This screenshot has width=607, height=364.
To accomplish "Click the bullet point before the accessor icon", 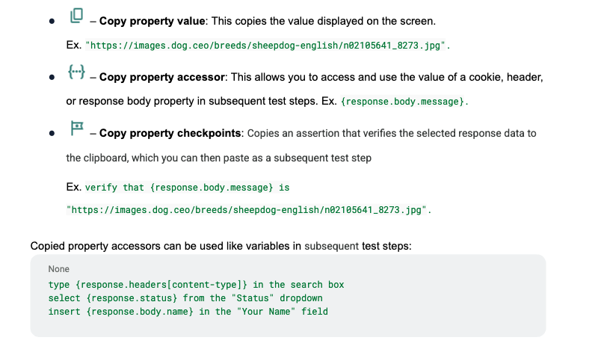I will tap(52, 78).
